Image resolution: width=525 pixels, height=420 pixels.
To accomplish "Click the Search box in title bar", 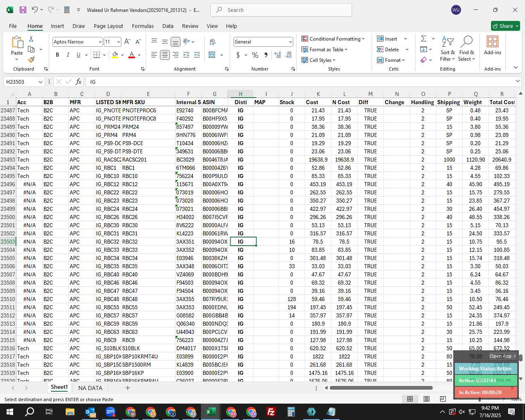I will [281, 10].
